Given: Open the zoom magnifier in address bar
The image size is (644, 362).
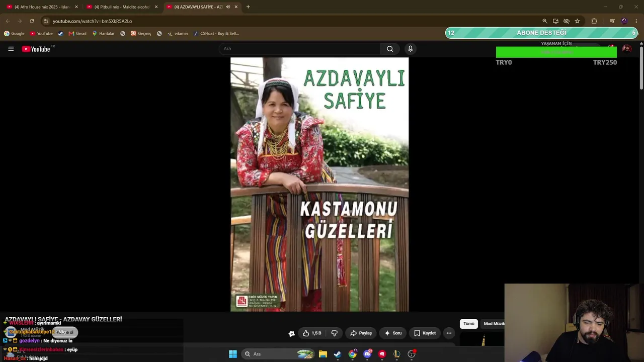Looking at the screenshot, I should click(x=545, y=21).
